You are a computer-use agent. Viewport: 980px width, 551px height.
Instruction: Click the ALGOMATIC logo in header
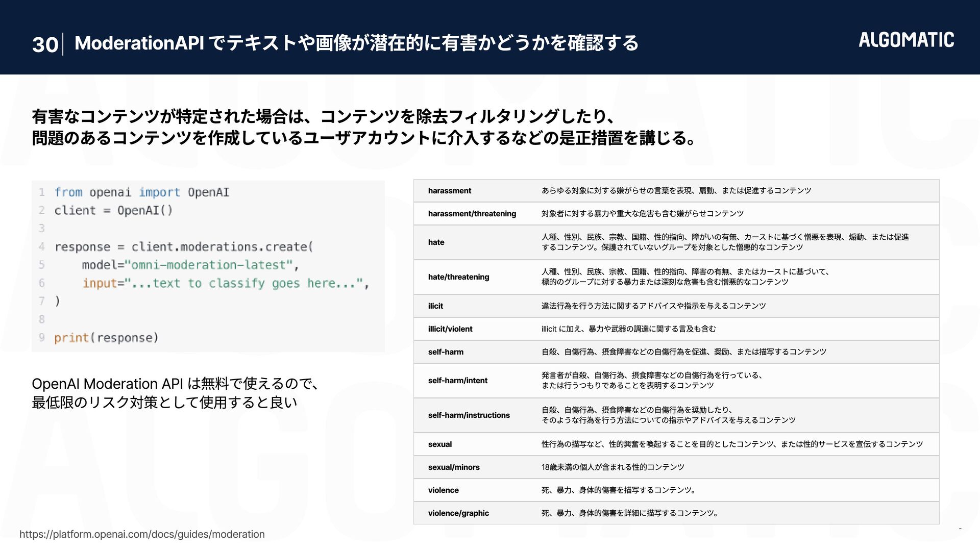tap(906, 40)
